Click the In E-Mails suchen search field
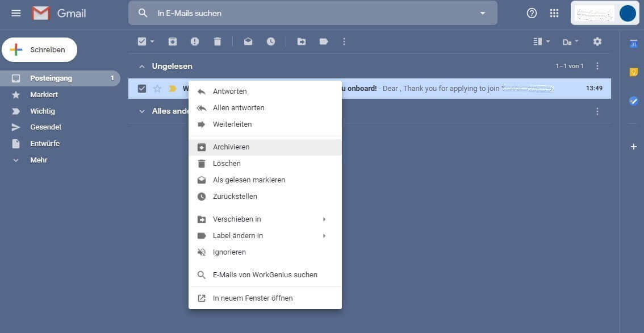 point(313,13)
